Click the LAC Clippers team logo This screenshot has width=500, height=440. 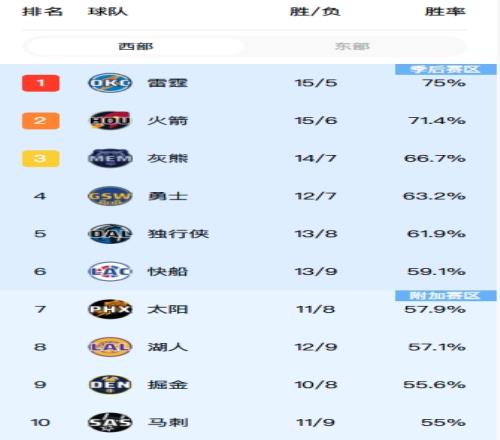click(110, 271)
